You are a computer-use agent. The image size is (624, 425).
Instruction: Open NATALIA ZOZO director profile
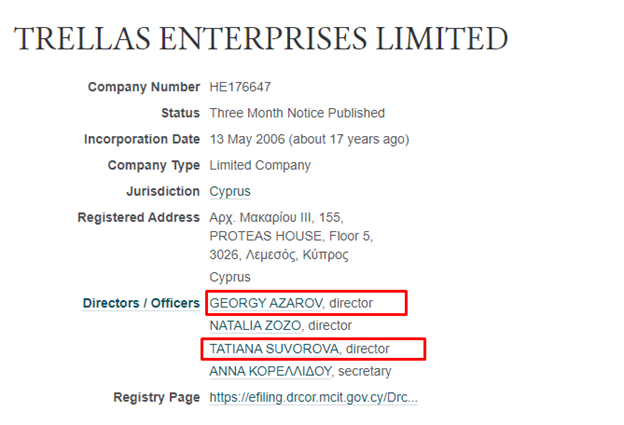(x=255, y=326)
